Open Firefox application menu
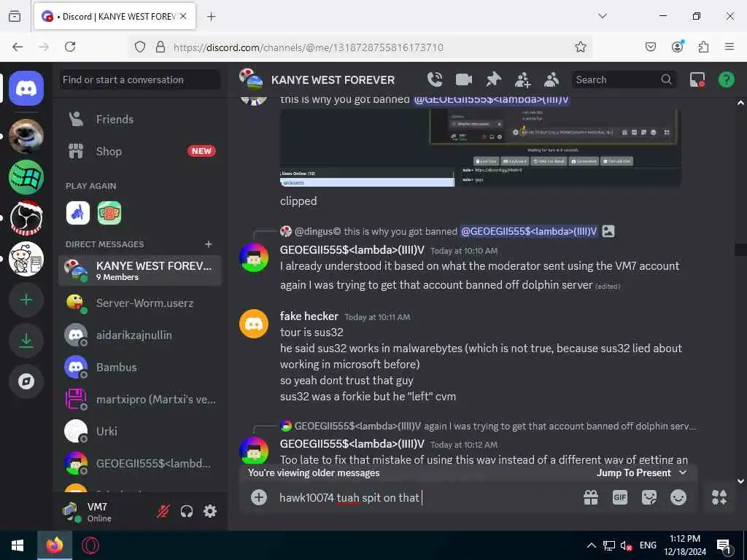 point(729,47)
